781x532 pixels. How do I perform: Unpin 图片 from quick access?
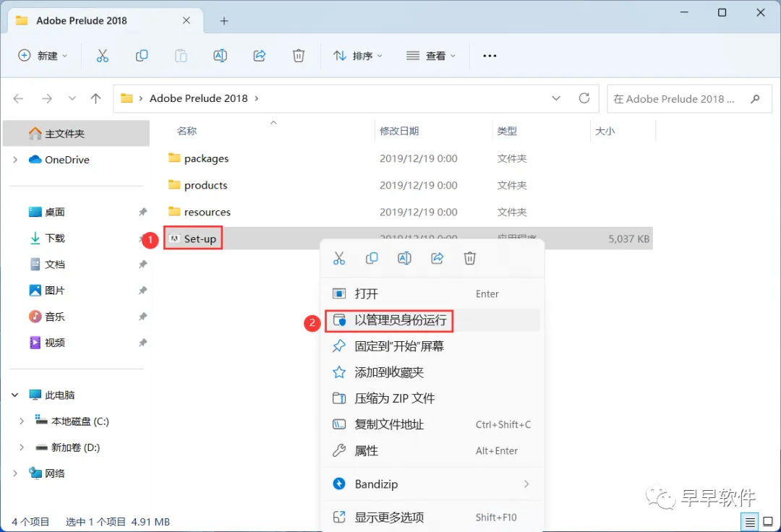tap(143, 290)
